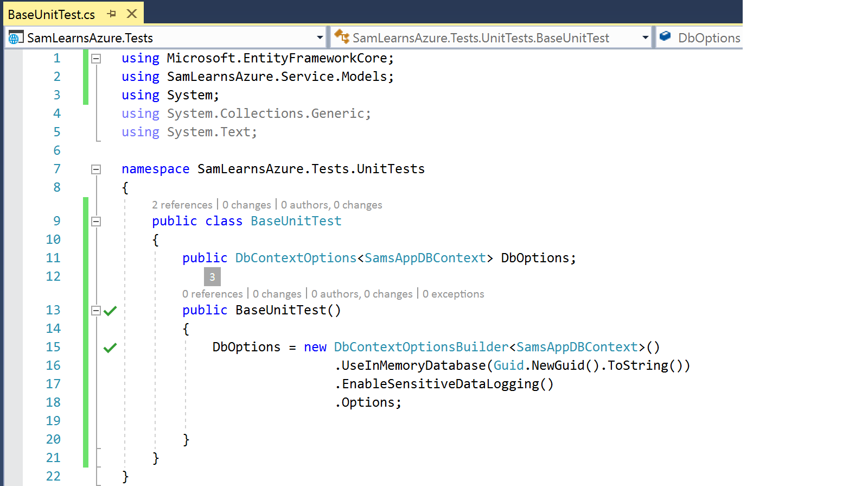This screenshot has width=868, height=486.
Task: Click the gray 3 badge on line 12
Action: (212, 277)
